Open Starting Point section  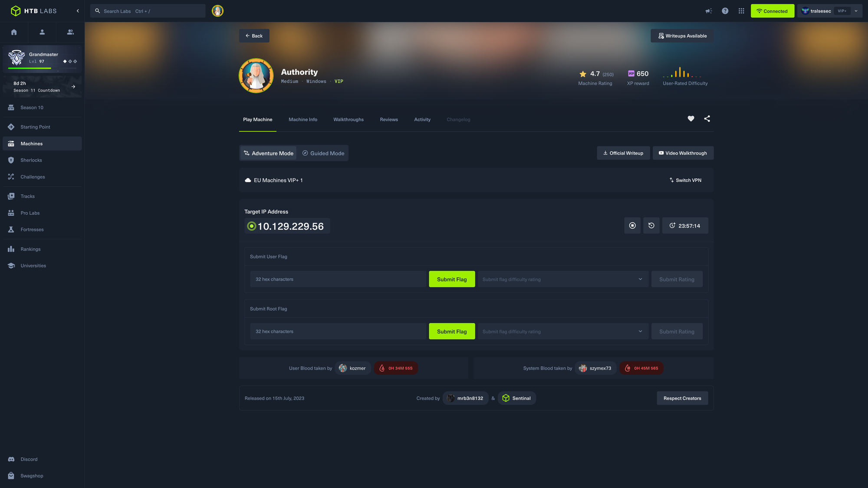point(42,127)
